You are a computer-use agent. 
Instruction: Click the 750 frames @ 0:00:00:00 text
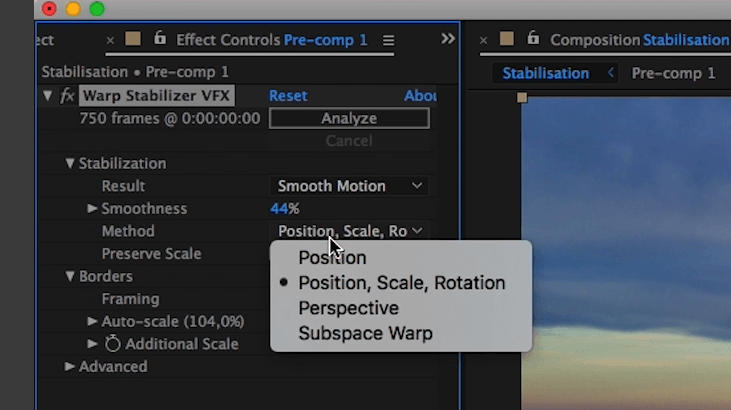[x=170, y=118]
